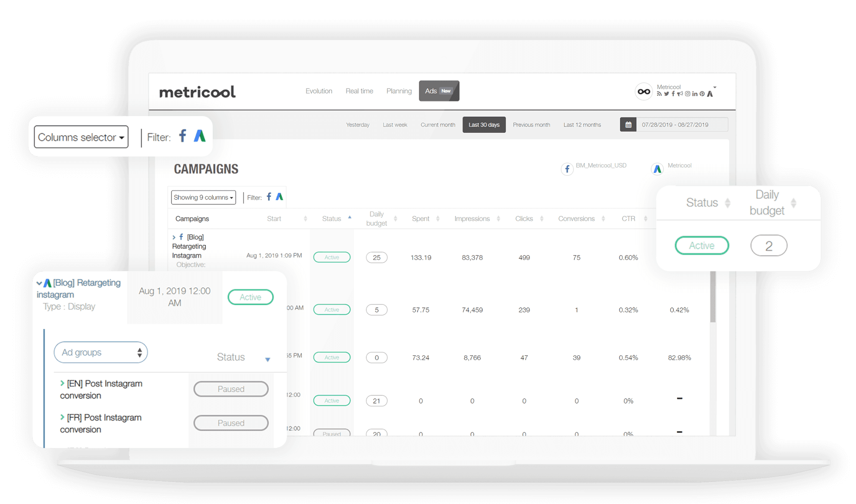Toggle Active status in 133.19 spent row

click(x=332, y=257)
